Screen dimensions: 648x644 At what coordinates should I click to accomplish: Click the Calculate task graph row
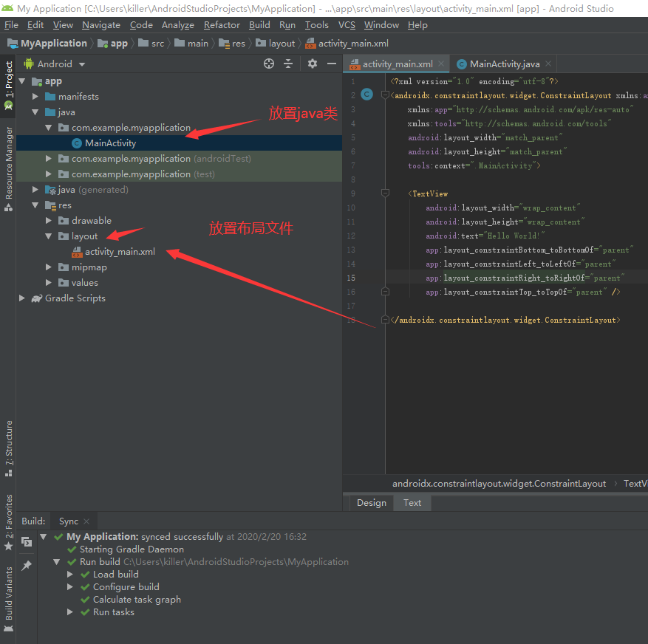click(137, 600)
